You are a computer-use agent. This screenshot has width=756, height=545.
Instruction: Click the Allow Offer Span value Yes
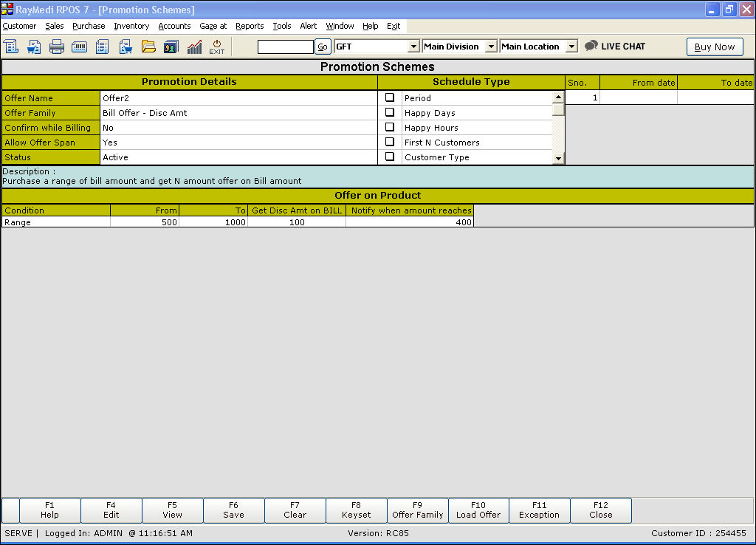tap(238, 143)
